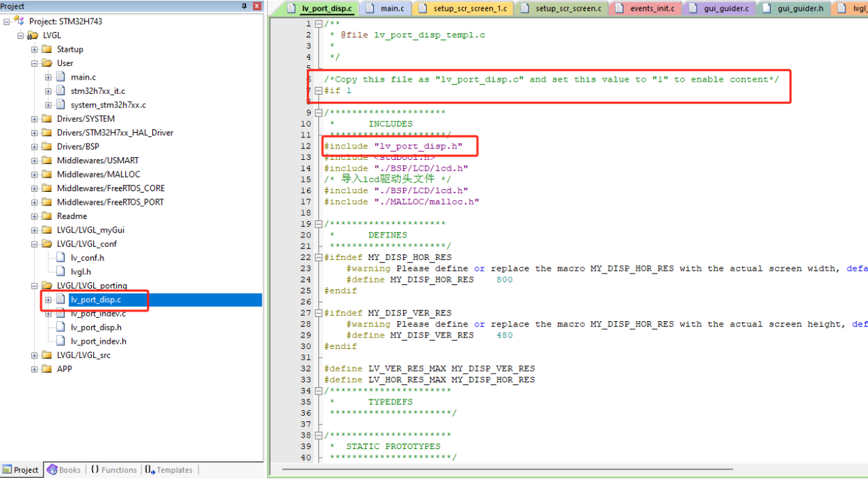Expand LVGL/LVGL_myGui group
The height and width of the screenshot is (479, 868).
tap(34, 230)
